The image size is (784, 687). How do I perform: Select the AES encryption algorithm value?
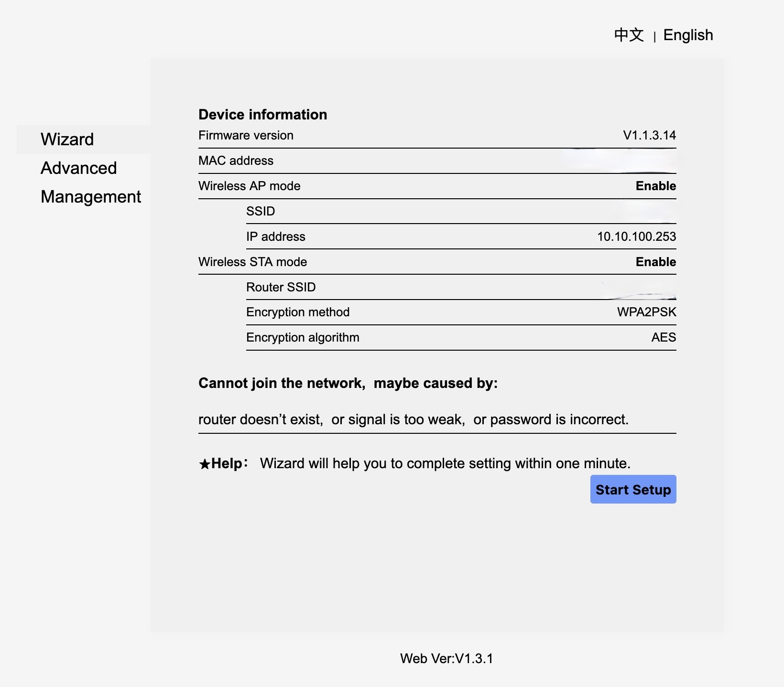pos(664,338)
